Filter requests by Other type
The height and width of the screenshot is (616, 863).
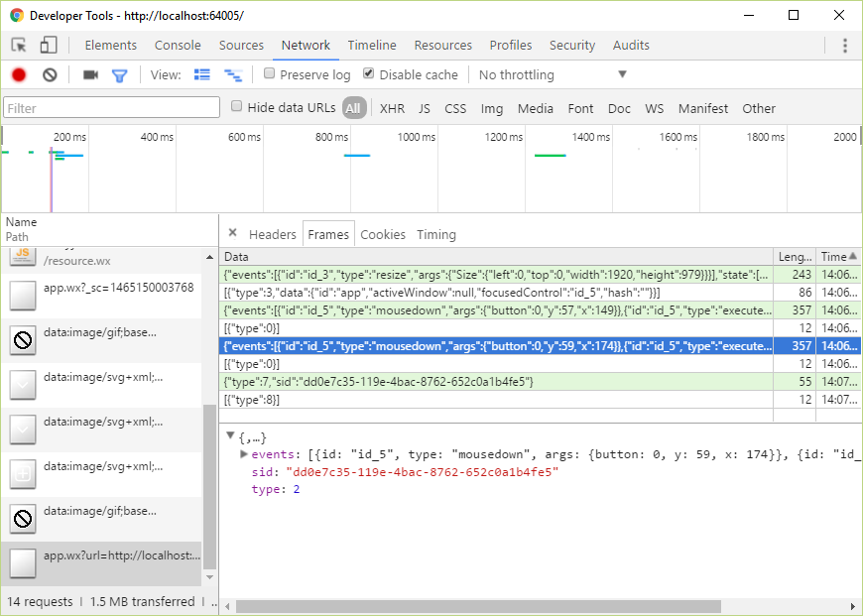(x=759, y=108)
